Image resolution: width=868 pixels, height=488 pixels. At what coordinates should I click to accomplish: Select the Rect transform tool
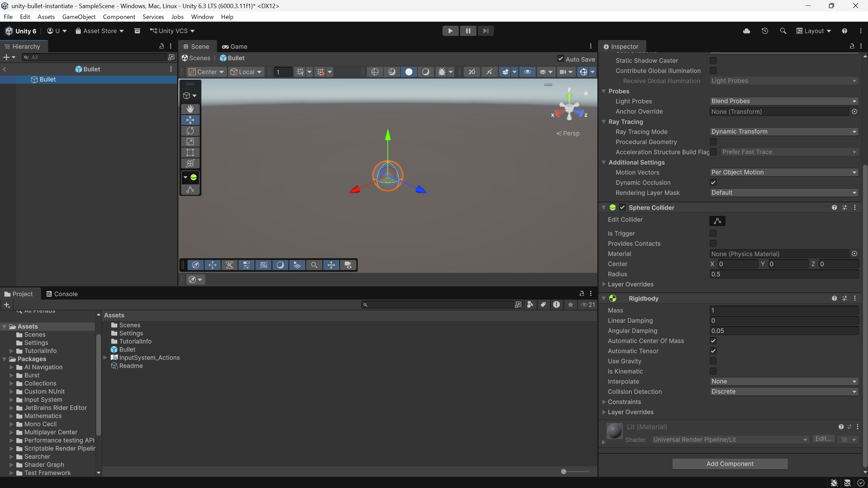(190, 152)
